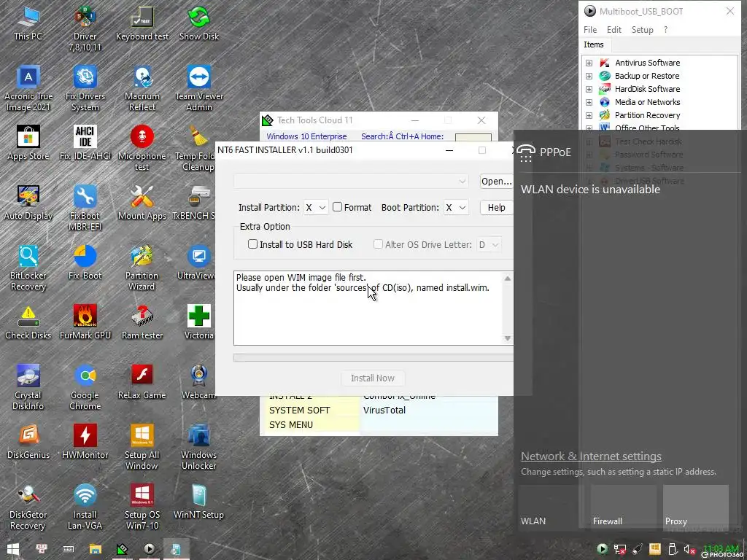Expand Antivirus Software tree node

click(589, 63)
